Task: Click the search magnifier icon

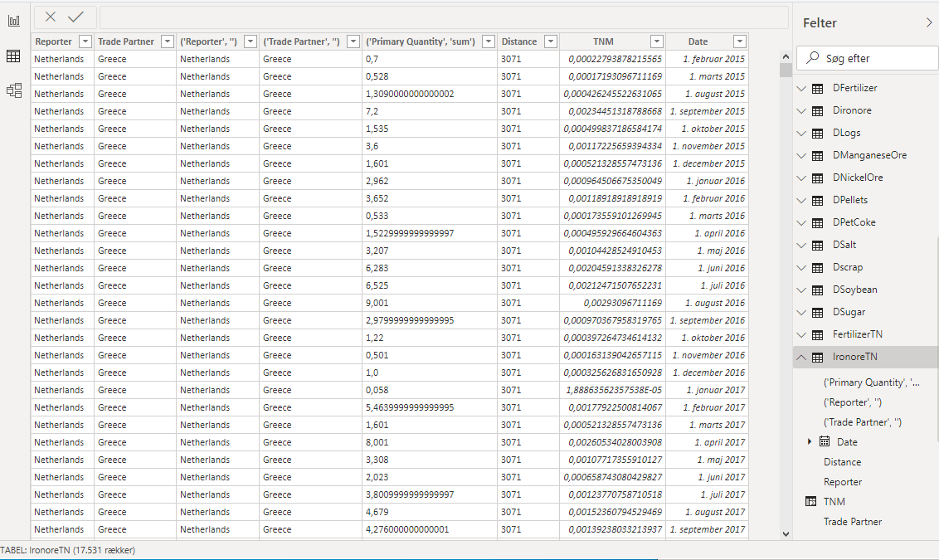Action: 813,58
